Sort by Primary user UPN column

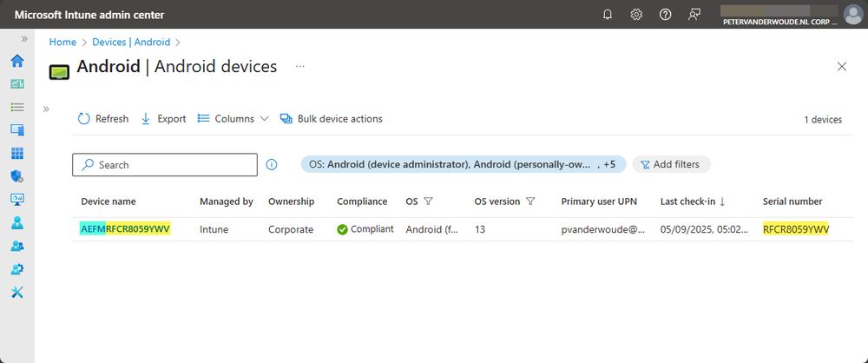point(599,201)
